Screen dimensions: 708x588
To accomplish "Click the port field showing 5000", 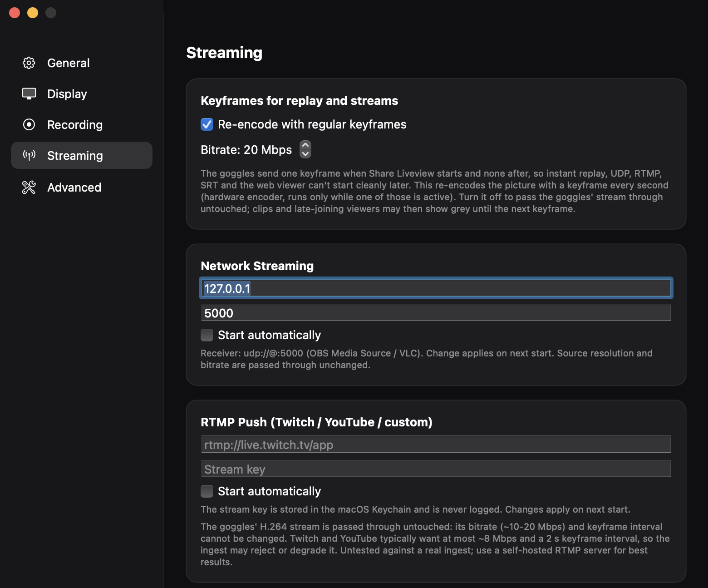I will pos(436,313).
